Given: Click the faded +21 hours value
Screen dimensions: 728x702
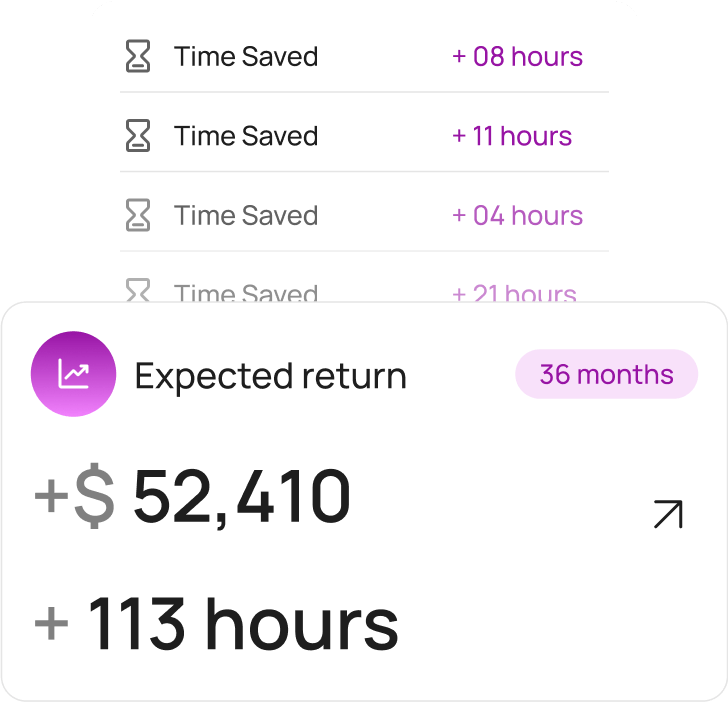Looking at the screenshot, I should (x=514, y=293).
